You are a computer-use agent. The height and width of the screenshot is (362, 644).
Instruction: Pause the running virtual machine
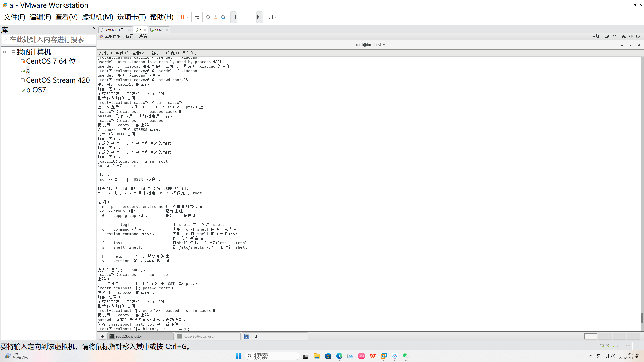coord(182,17)
